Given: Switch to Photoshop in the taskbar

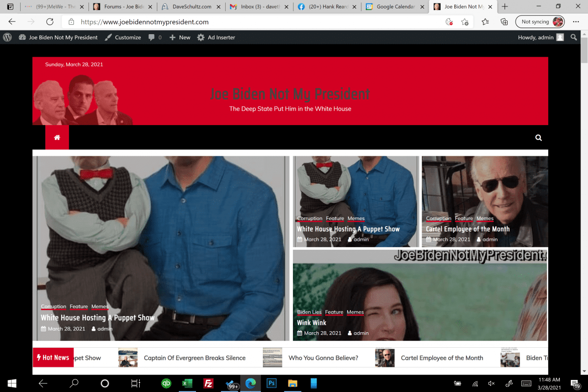Looking at the screenshot, I should 271,383.
